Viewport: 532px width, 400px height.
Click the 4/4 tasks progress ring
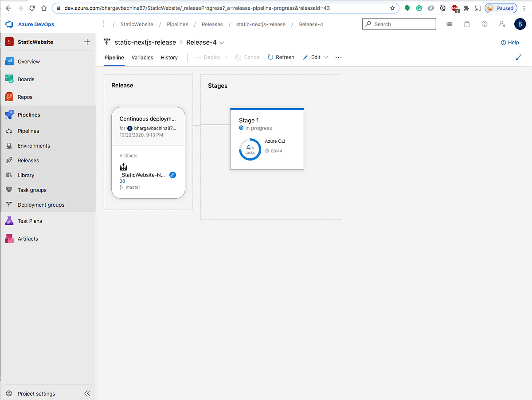250,149
